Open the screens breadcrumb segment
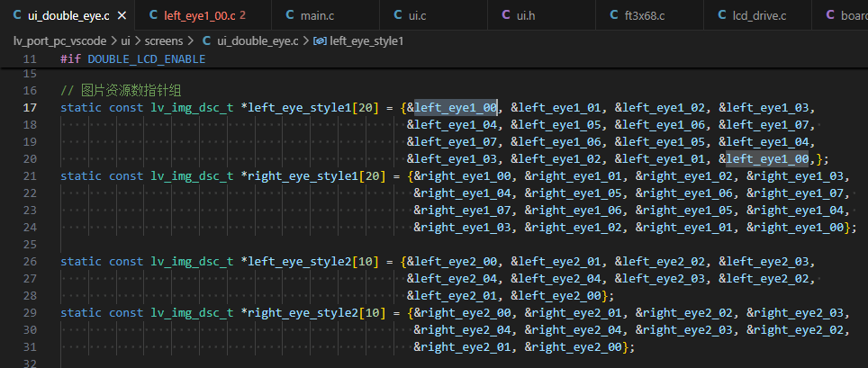This screenshot has width=868, height=368. [164, 41]
